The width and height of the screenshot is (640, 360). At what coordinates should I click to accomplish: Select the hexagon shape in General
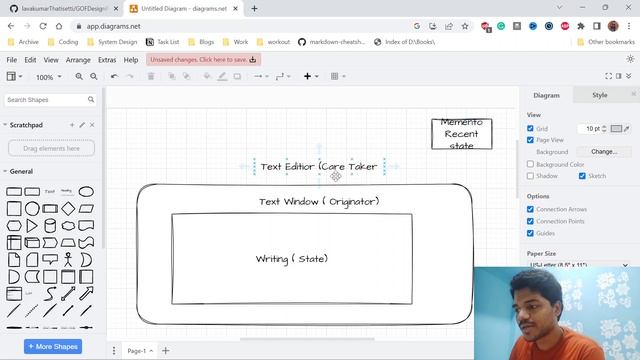pyautogui.click(x=14, y=226)
